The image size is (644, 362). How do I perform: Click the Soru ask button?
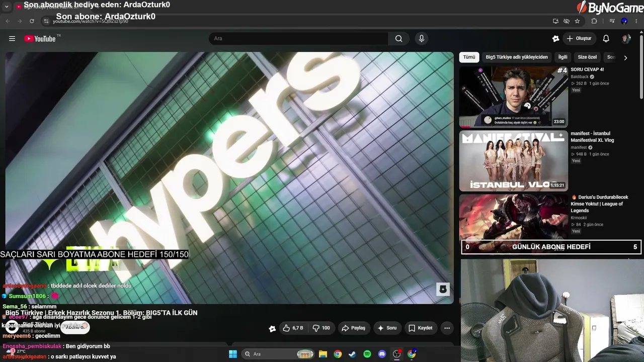pos(387,328)
